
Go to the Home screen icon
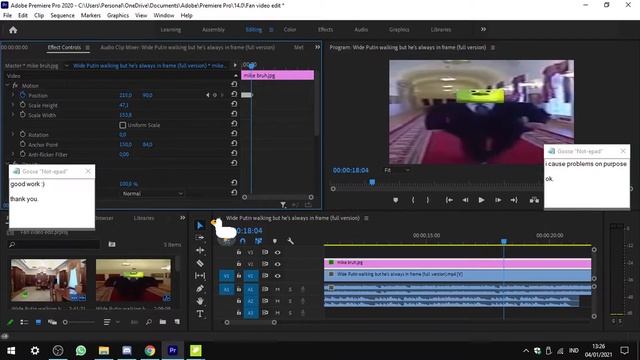pos(13,30)
